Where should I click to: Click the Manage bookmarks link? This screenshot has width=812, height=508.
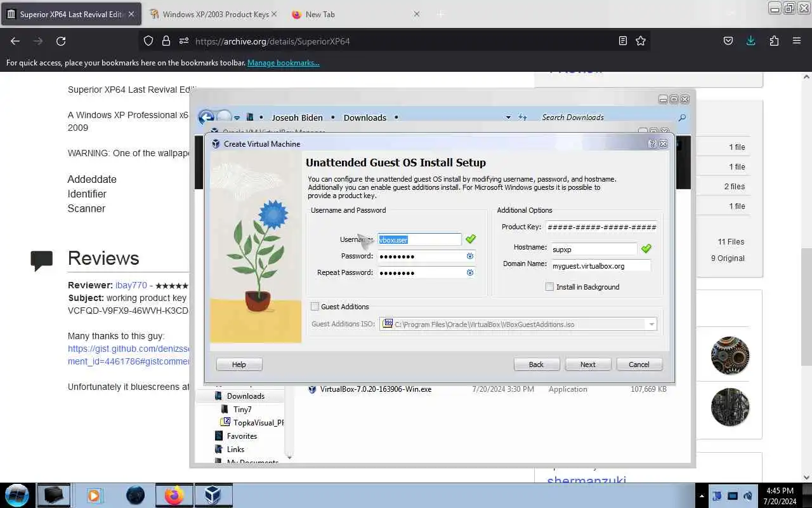[x=283, y=63]
